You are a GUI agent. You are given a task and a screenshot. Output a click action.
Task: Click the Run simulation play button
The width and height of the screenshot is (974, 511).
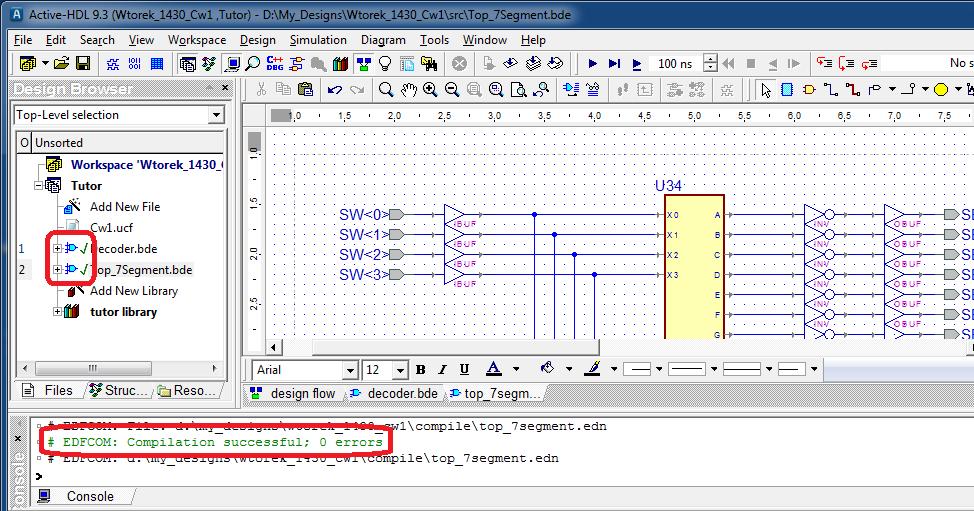(x=593, y=63)
